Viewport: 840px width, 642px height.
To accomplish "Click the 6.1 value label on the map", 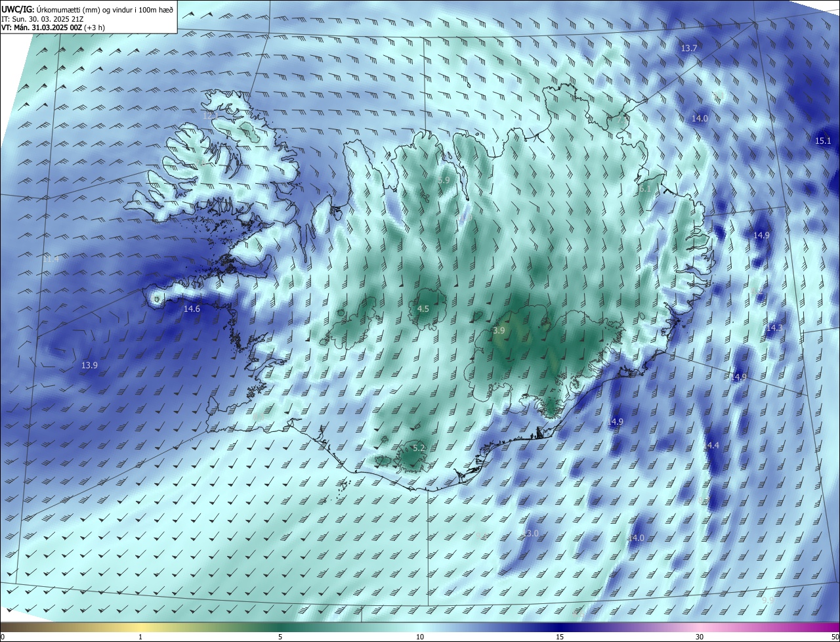I will (x=644, y=188).
